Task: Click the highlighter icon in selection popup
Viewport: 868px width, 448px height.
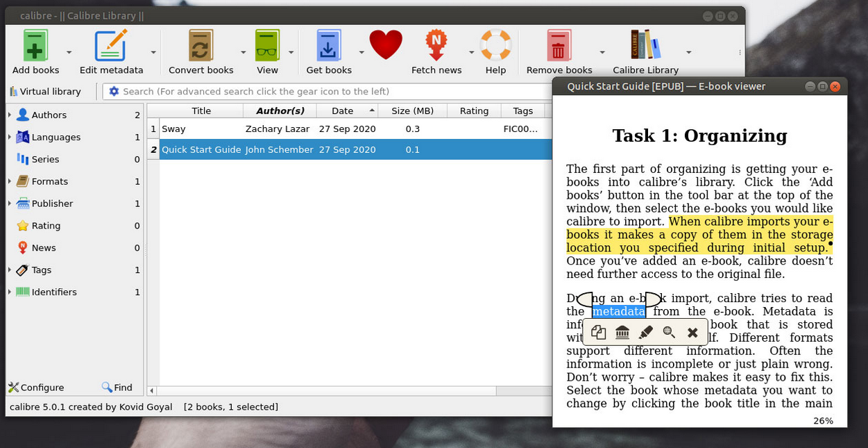Action: click(645, 333)
